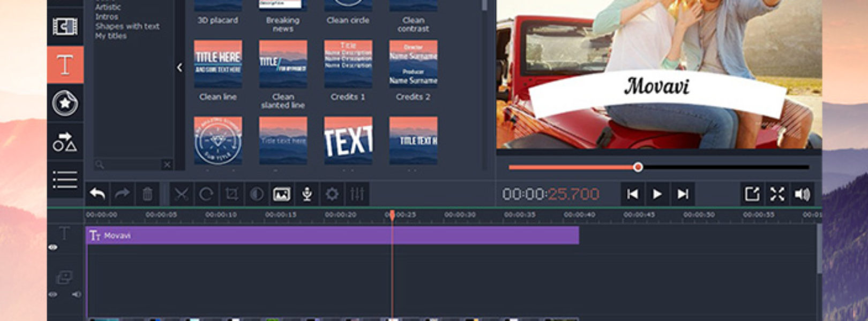Rotate the clip with the rotate icon

tap(207, 194)
